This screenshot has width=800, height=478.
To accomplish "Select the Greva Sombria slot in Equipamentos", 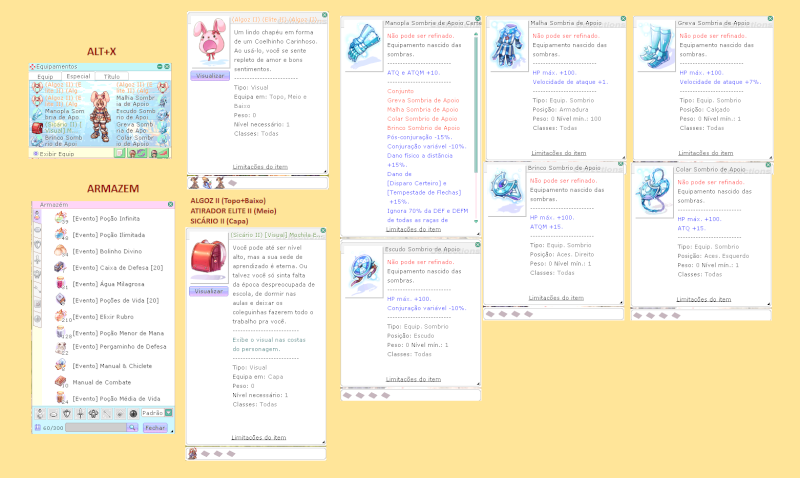I will point(163,128).
